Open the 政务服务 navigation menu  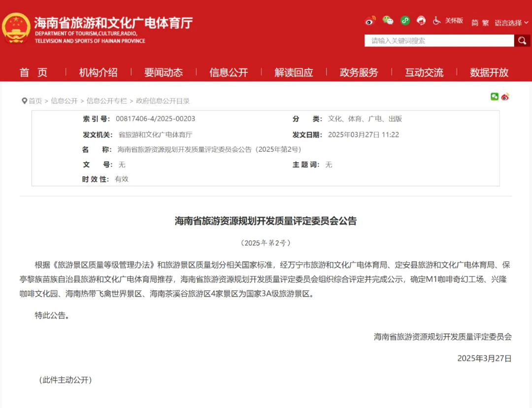[x=359, y=72]
